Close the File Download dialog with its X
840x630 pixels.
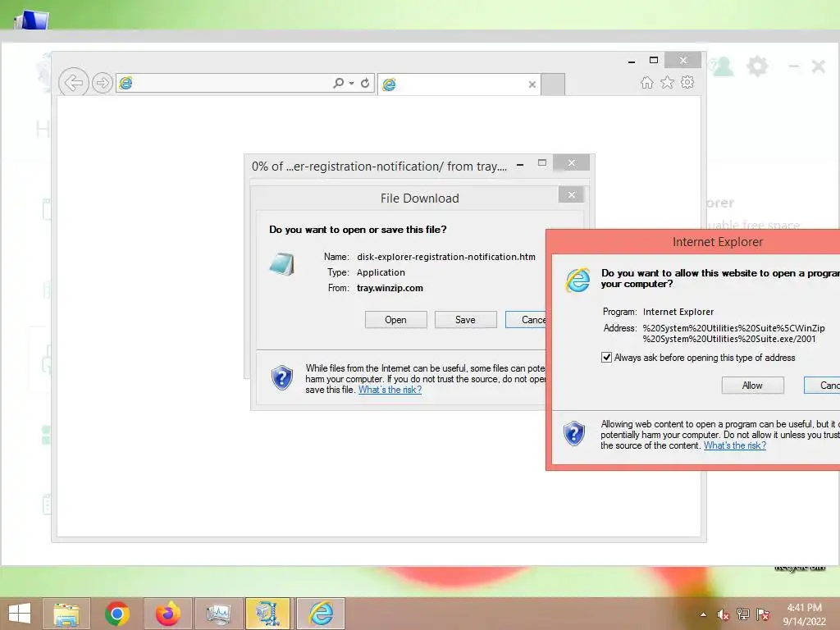point(571,194)
